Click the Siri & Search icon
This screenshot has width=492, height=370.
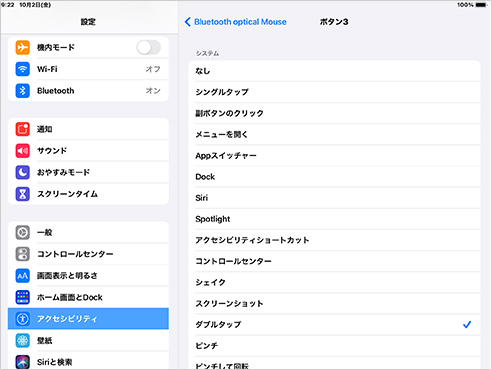coord(23,362)
